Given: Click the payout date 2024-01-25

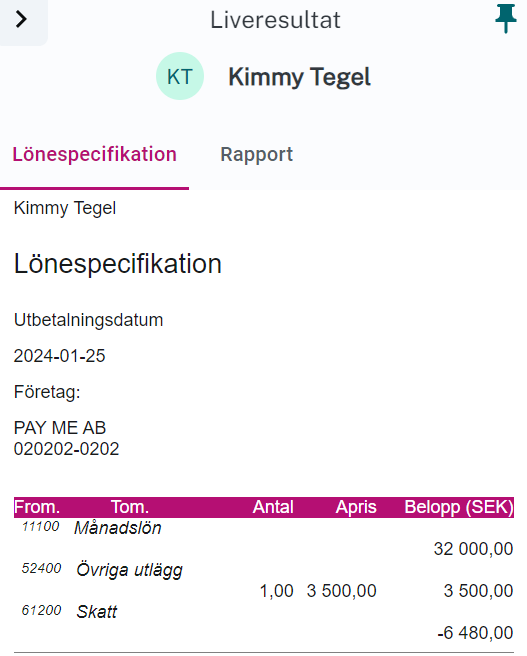Looking at the screenshot, I should (59, 356).
